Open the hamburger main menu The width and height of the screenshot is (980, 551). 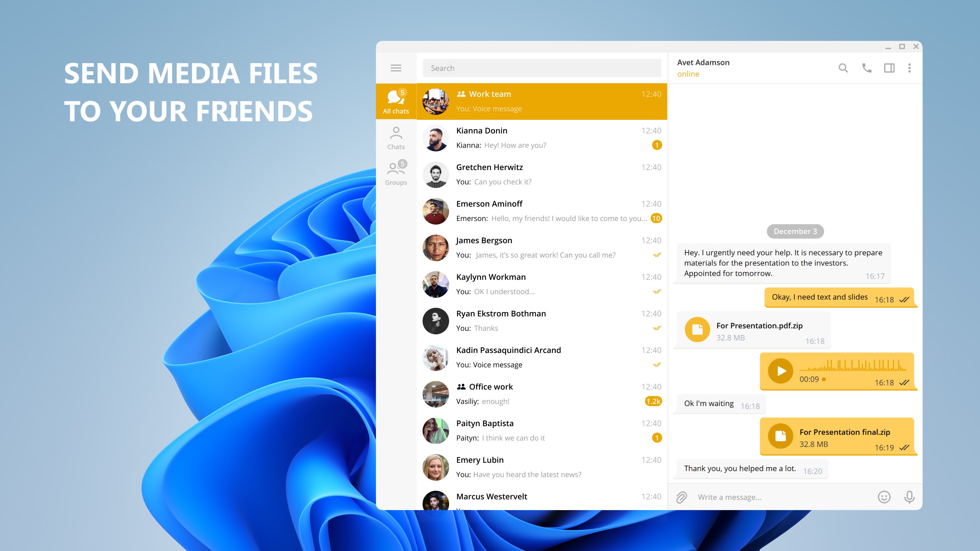point(396,68)
